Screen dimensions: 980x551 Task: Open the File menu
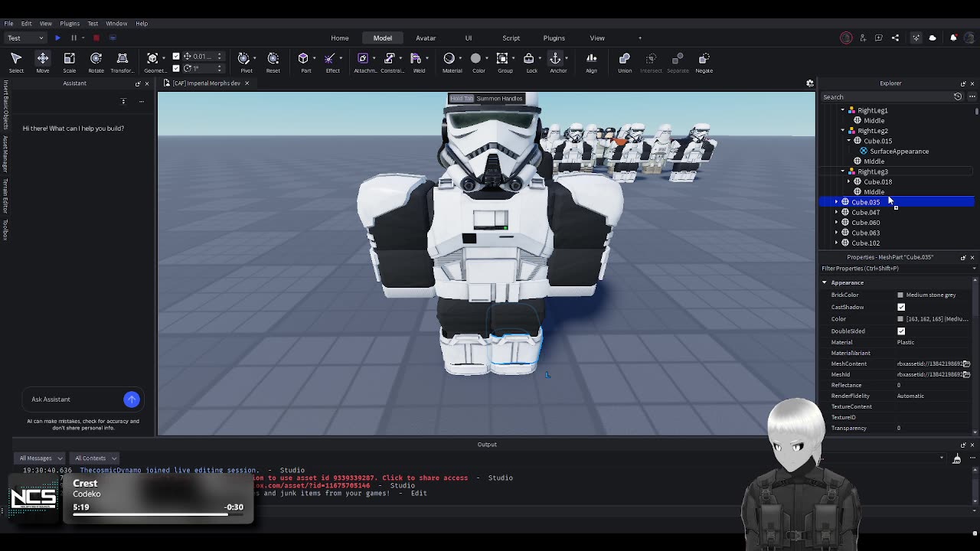pos(8,23)
